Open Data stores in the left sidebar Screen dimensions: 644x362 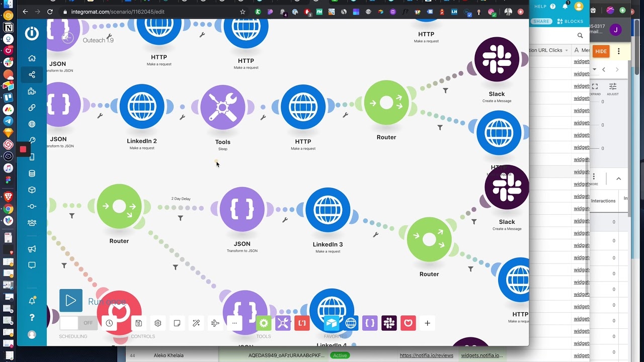[x=32, y=173]
